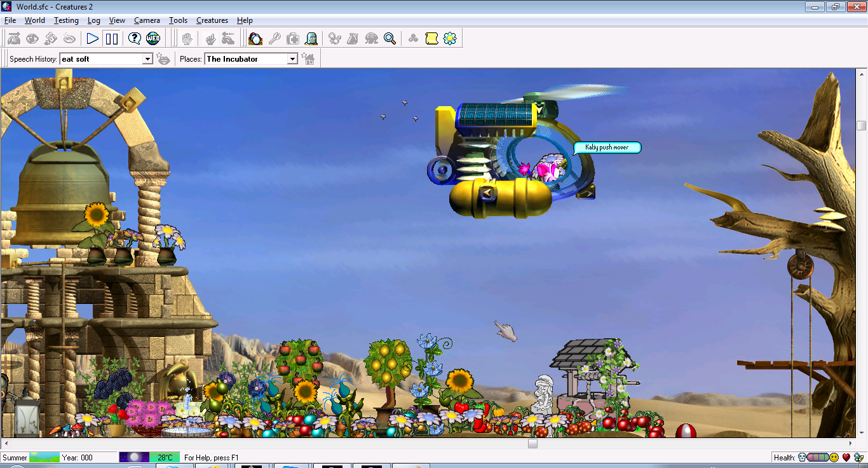Click the Speech History 'eat soft' field
Image resolution: width=868 pixels, height=468 pixels.
pos(100,59)
